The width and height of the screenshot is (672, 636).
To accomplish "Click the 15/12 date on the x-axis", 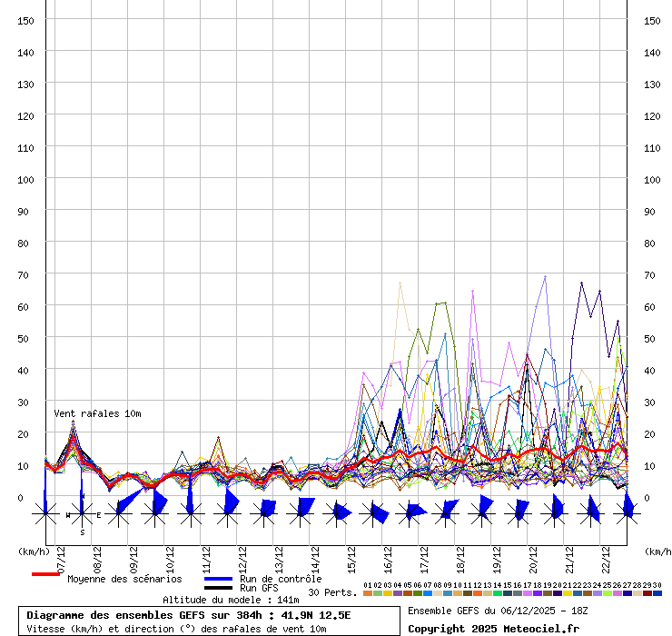I will click(x=351, y=556).
